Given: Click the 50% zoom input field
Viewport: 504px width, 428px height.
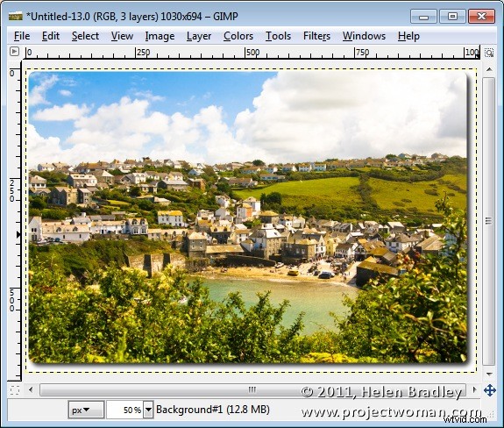Looking at the screenshot, I should 124,410.
